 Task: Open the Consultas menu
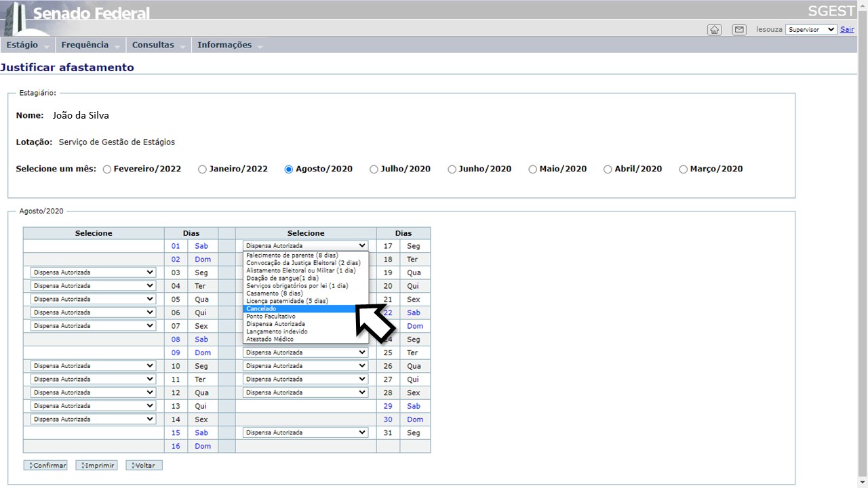pyautogui.click(x=153, y=45)
